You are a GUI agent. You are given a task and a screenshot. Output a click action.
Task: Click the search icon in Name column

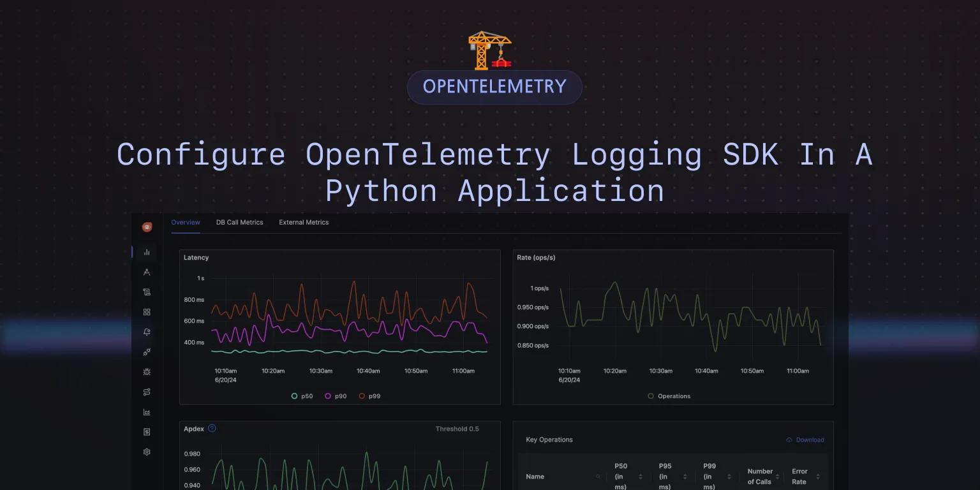(598, 477)
